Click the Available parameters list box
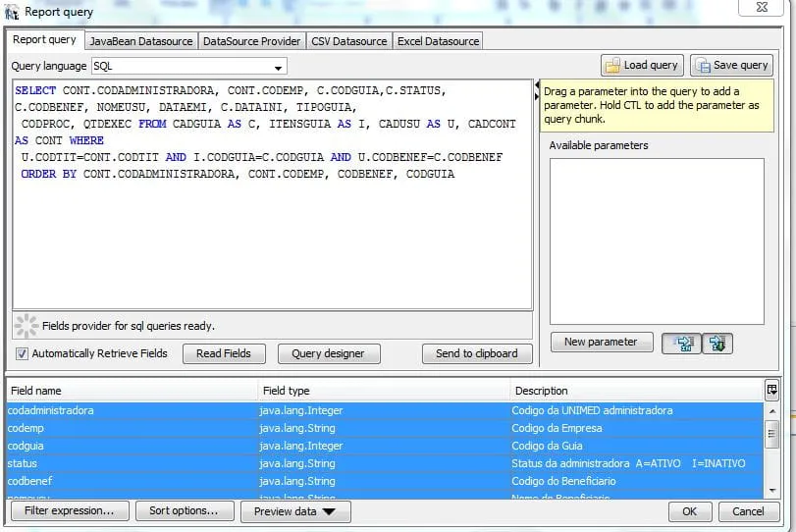 657,241
